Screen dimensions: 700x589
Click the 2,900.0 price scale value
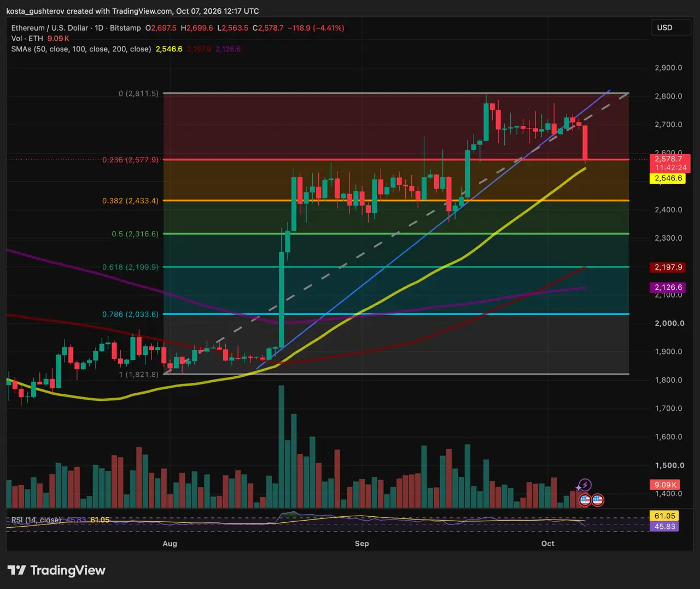[x=668, y=68]
